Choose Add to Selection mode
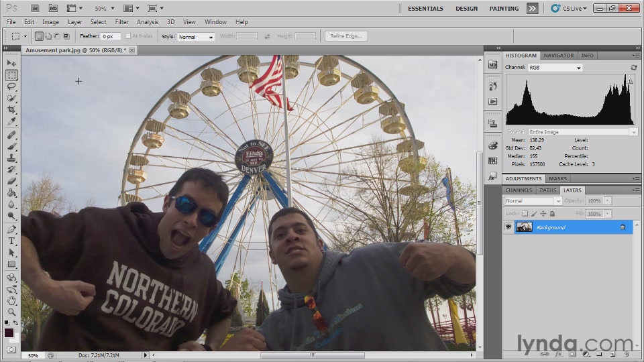644x362 pixels. [x=48, y=36]
